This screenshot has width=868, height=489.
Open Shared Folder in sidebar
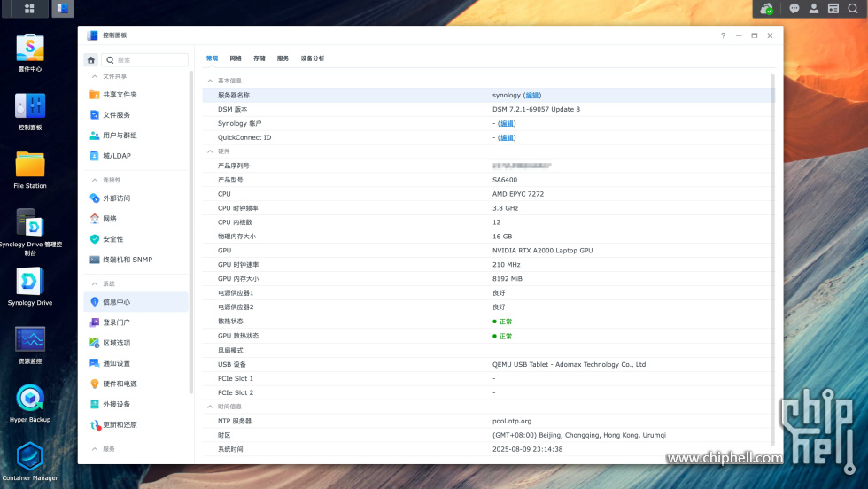(136, 95)
